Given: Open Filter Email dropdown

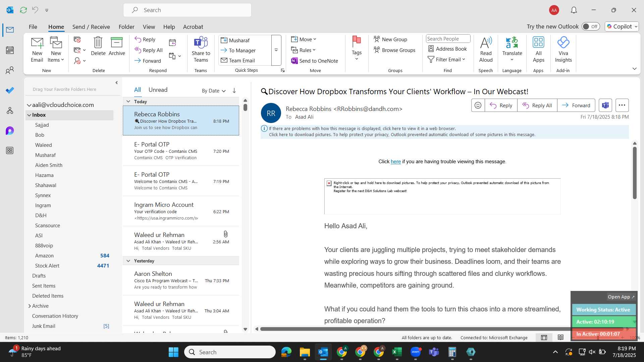Looking at the screenshot, I should coord(446,59).
